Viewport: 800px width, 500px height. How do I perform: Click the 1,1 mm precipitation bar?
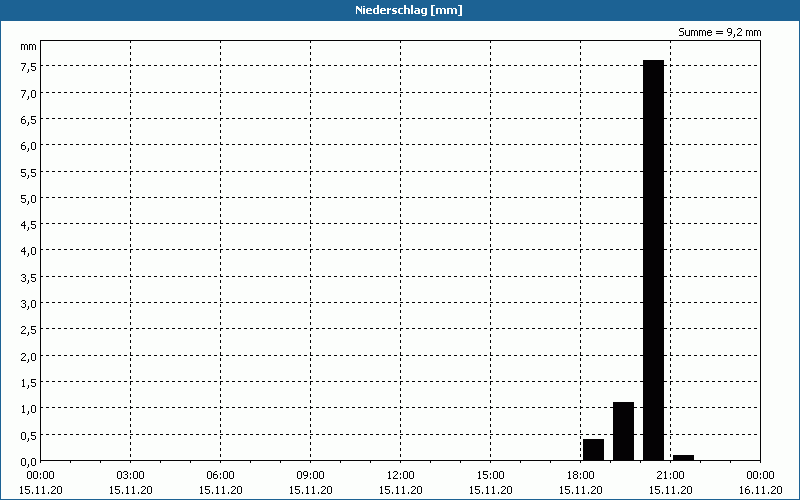(623, 431)
